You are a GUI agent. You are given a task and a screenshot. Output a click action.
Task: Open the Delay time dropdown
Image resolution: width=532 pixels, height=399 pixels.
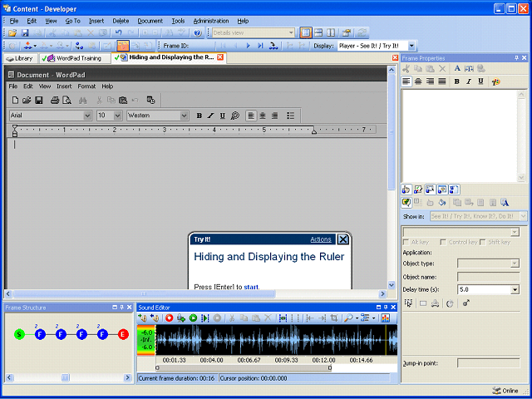pos(515,289)
